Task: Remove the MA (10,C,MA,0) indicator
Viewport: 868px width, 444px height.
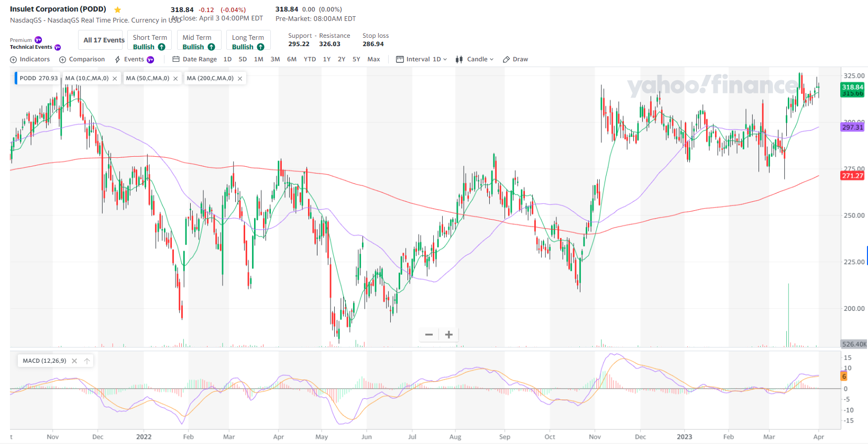Action: click(115, 79)
